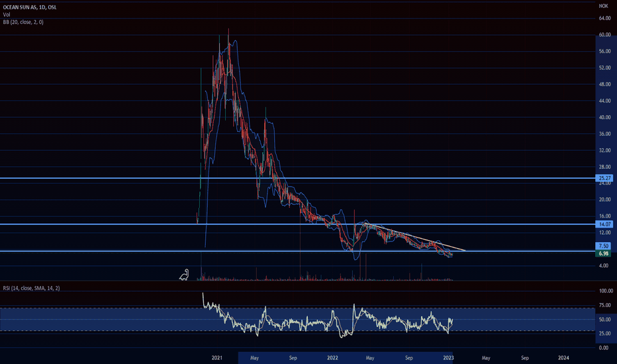Click the 2024 label on the time axis
Image resolution: width=617 pixels, height=364 pixels.
click(x=563, y=357)
